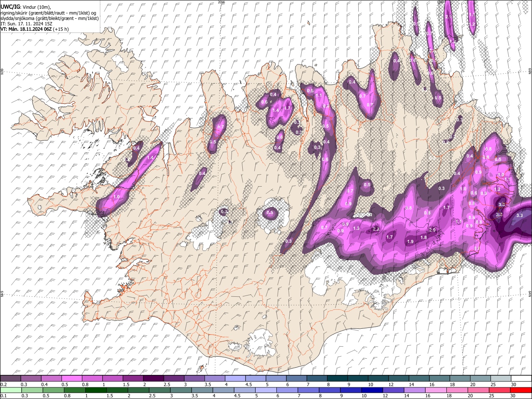Click the 'slydda/snjókoma (grátt/bleikt/grænt' description line
This screenshot has width=532, height=399.
[x=50, y=18]
